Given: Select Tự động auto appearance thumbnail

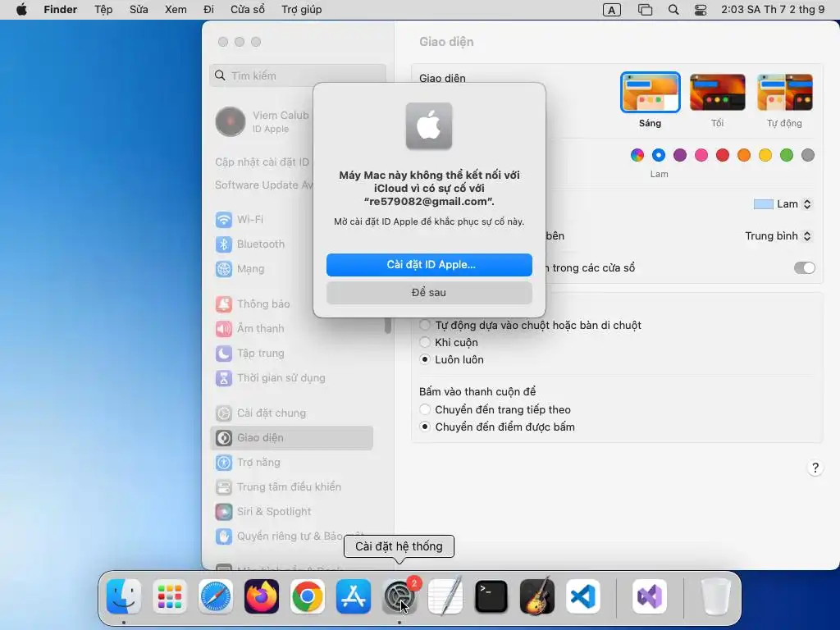Looking at the screenshot, I should coord(785,93).
